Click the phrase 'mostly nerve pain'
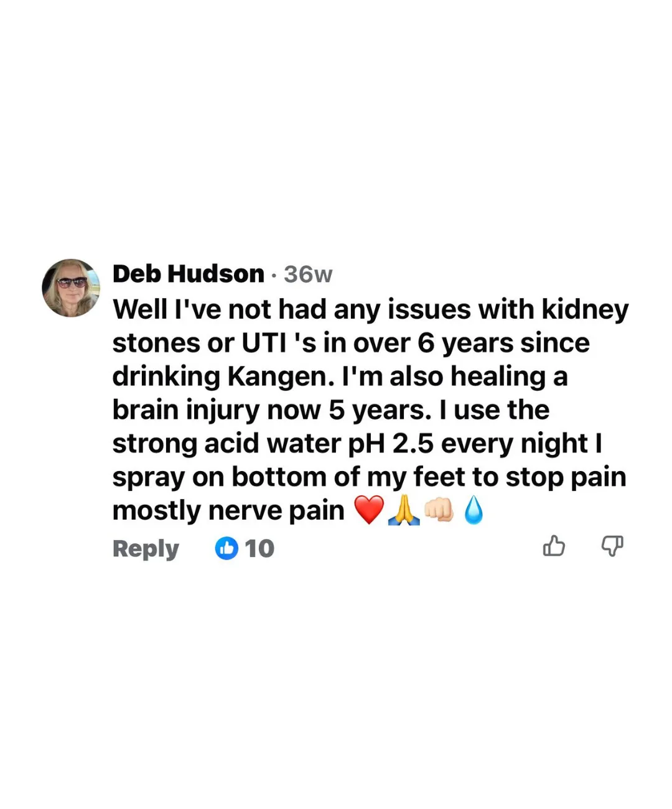 pyautogui.click(x=228, y=511)
